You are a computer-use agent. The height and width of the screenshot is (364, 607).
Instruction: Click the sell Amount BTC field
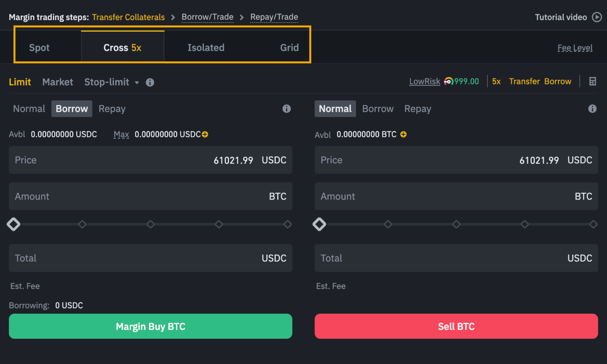[456, 196]
